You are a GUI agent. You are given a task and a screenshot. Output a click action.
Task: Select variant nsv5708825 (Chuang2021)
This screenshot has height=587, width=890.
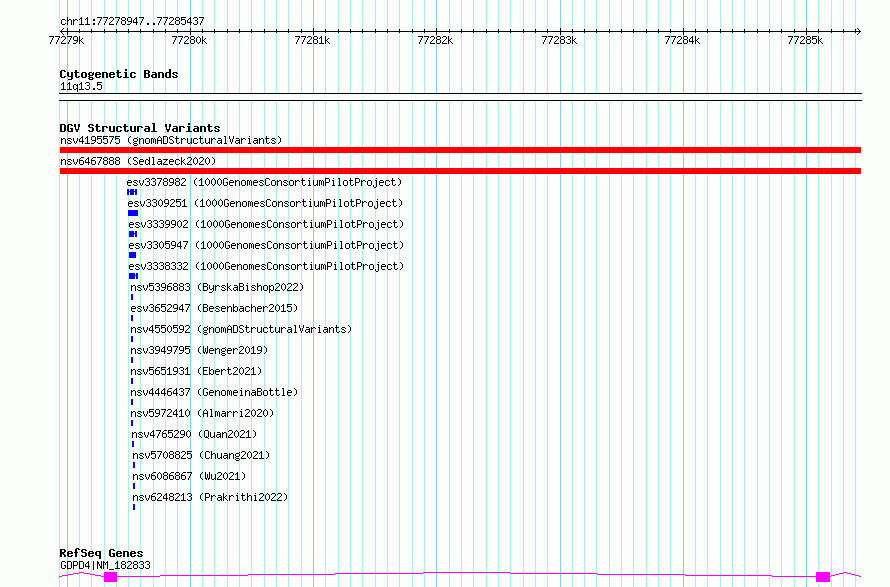coord(201,455)
